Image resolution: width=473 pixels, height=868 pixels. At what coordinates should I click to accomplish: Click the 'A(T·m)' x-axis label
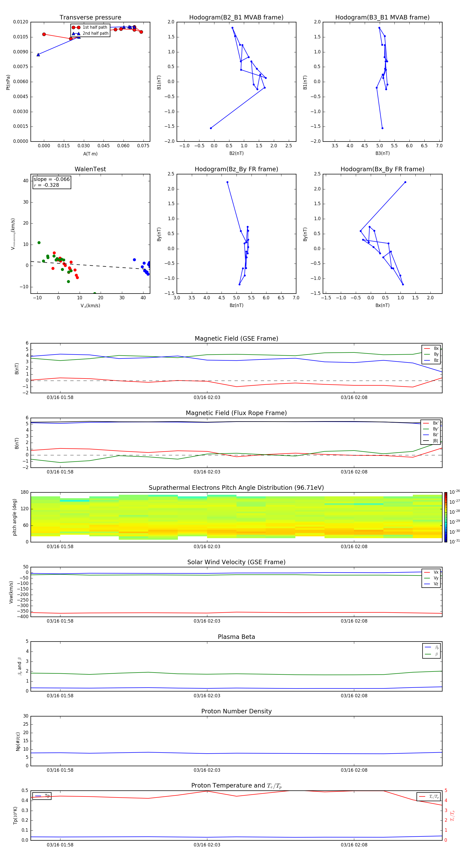click(x=90, y=154)
